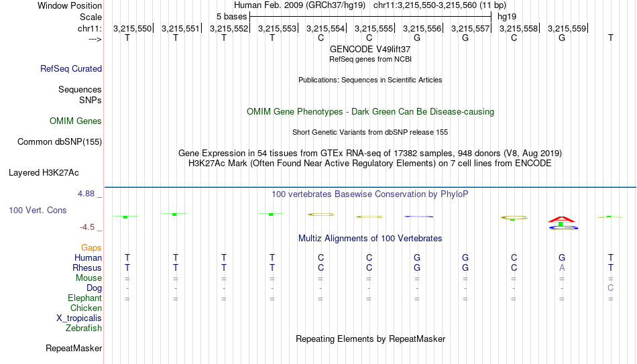637x364 pixels.
Task: Click the RefSeq genes from NCBI title
Action: pyautogui.click(x=371, y=59)
